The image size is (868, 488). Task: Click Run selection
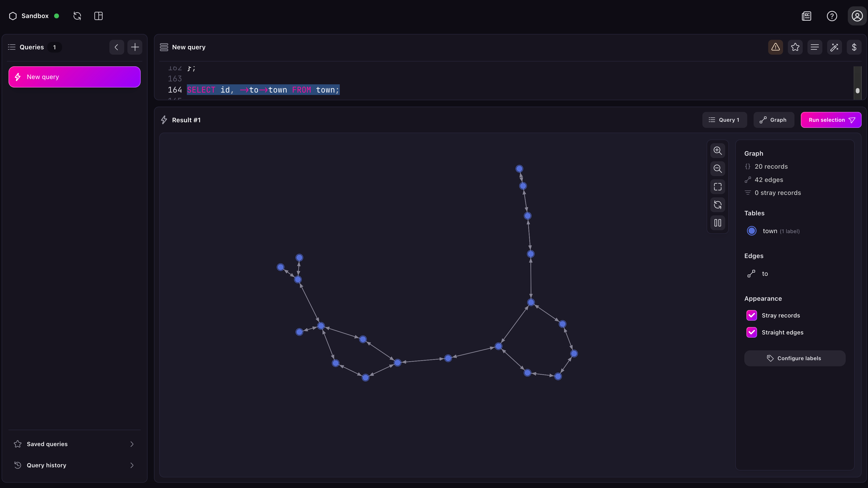tap(831, 120)
